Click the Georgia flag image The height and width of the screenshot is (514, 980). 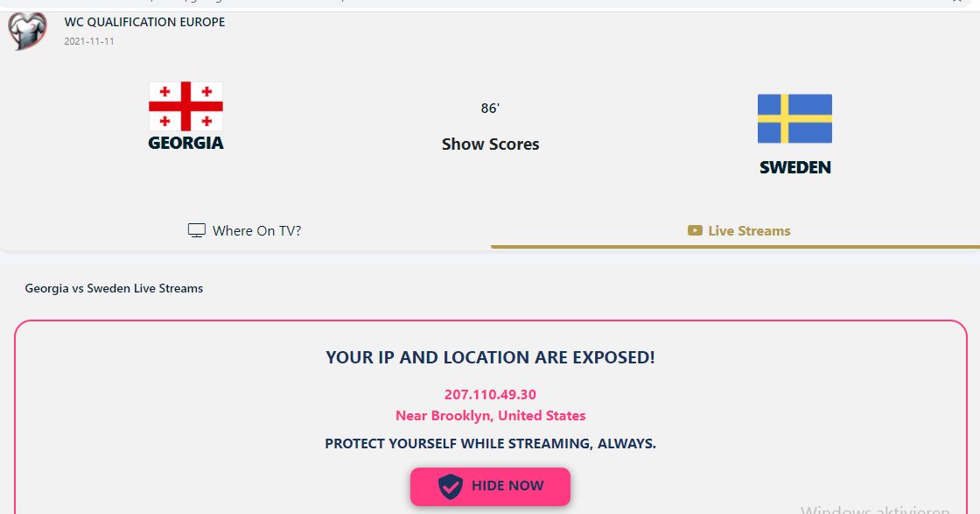click(x=185, y=106)
